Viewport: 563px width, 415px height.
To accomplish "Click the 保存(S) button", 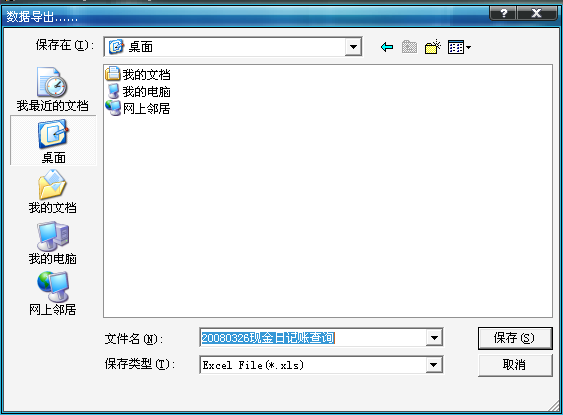I will 515,338.
